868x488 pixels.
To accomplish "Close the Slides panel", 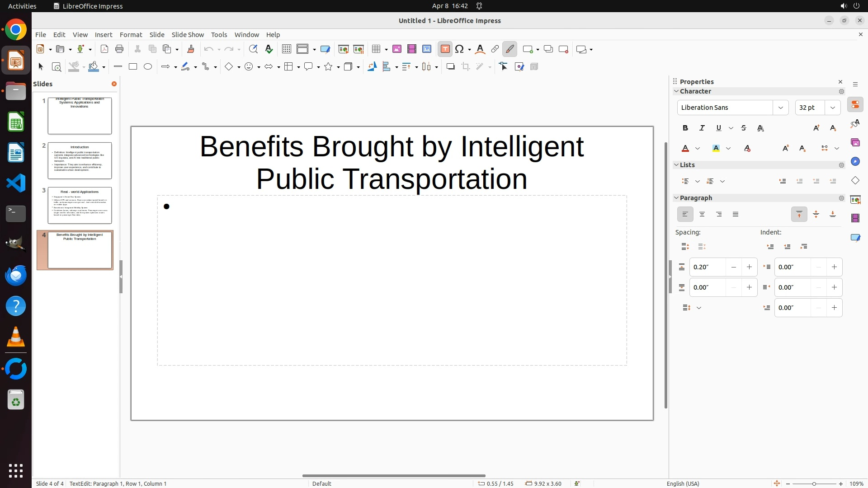I will click(114, 84).
